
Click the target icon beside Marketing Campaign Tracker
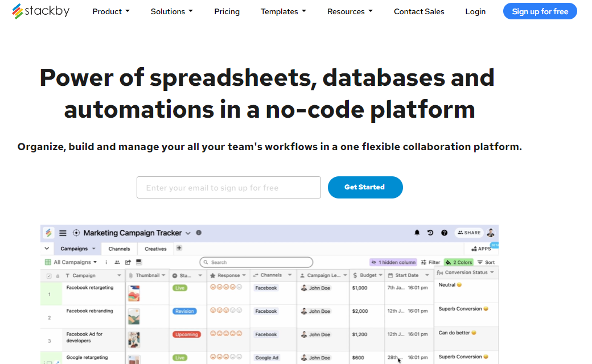click(x=76, y=233)
